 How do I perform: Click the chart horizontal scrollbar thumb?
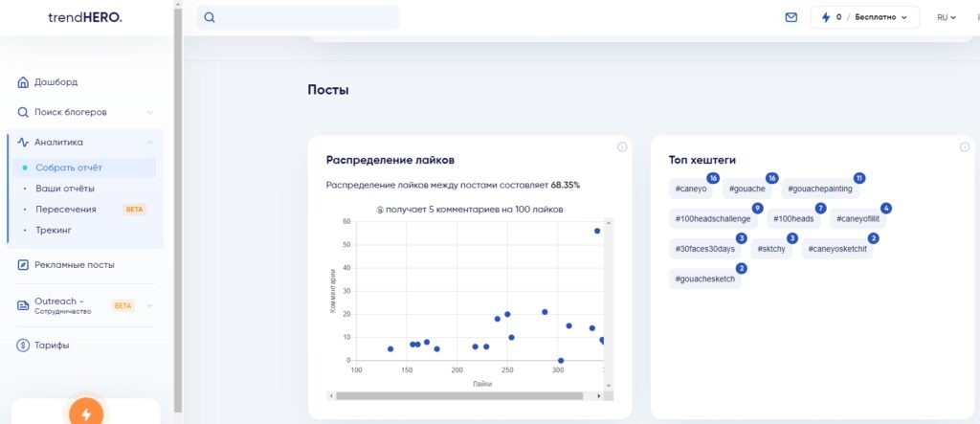click(x=460, y=396)
